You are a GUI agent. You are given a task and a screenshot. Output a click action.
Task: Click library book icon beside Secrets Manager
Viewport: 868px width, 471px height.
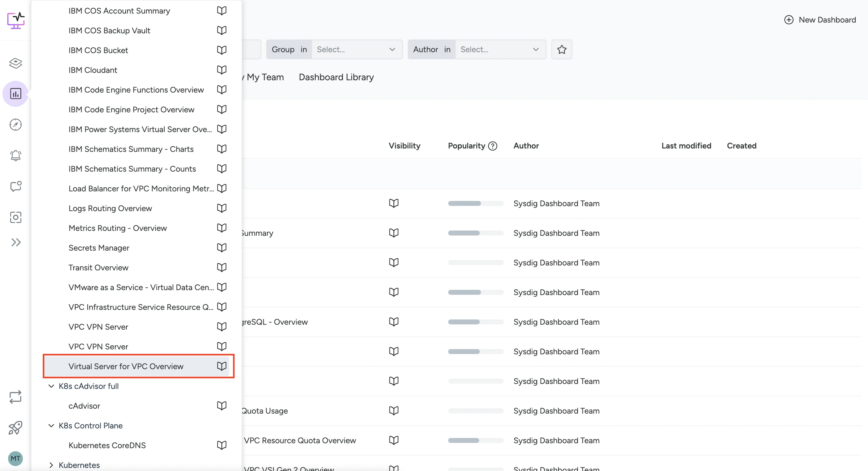(x=222, y=248)
